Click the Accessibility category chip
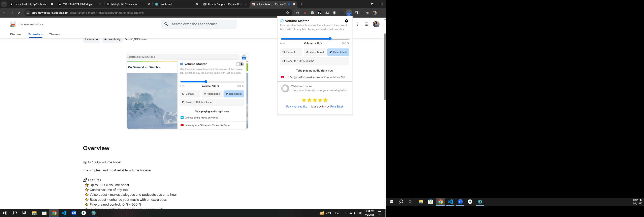Screen dimensions: 644x217 pyautogui.click(x=112, y=39)
